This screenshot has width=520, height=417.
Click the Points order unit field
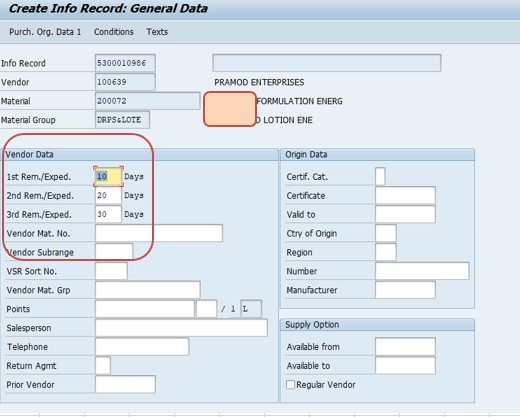click(x=206, y=309)
